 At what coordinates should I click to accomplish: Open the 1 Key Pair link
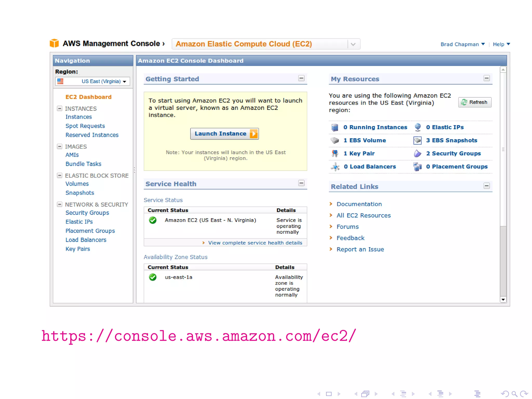point(359,154)
